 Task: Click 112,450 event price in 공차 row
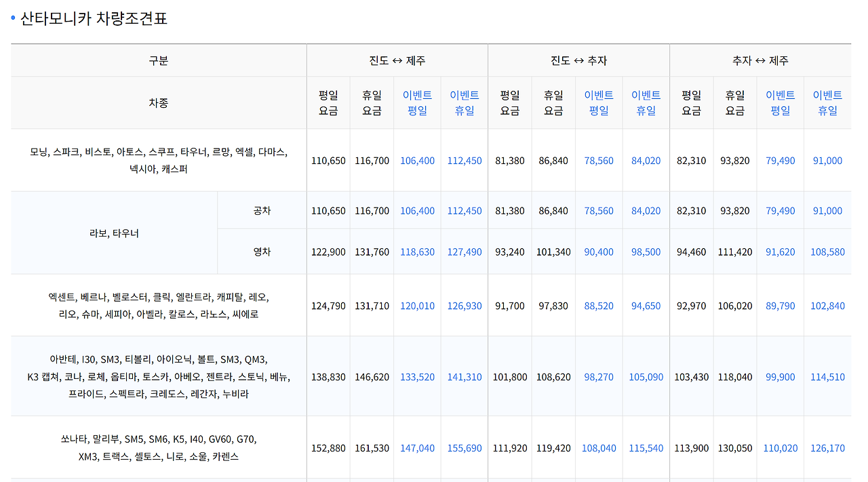point(465,211)
